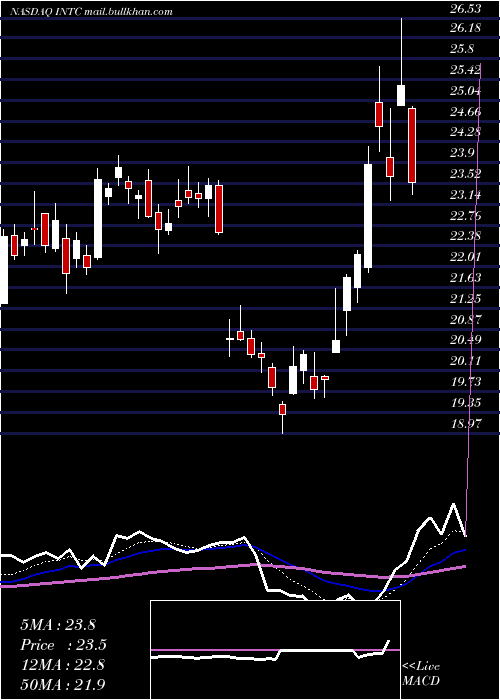
Task: Click the 22.76 price axis label
Action: [x=465, y=216]
